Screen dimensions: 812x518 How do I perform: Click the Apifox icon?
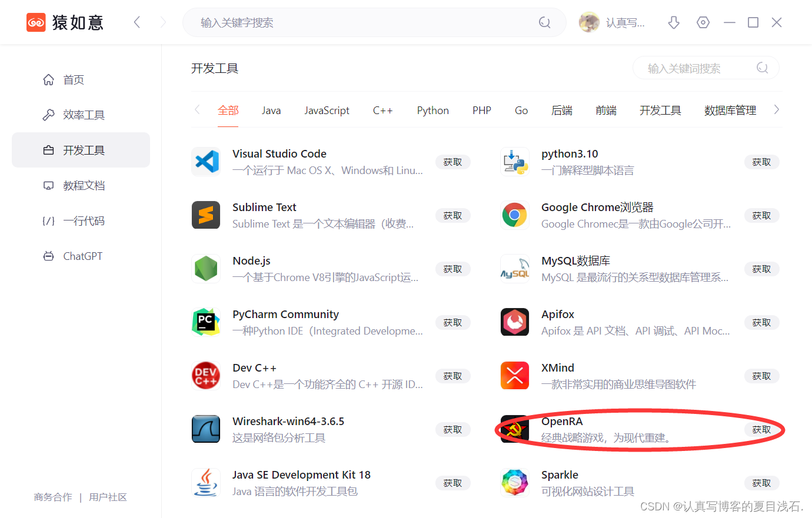click(x=515, y=322)
